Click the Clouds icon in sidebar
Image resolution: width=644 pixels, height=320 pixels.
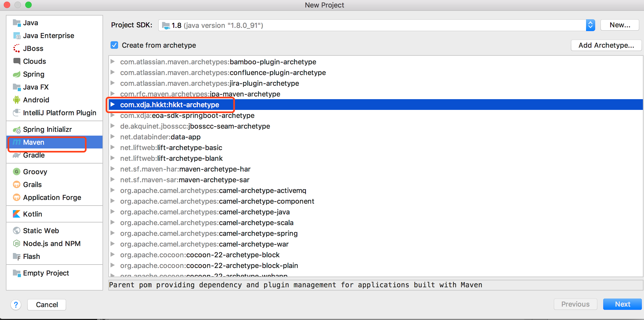(17, 61)
